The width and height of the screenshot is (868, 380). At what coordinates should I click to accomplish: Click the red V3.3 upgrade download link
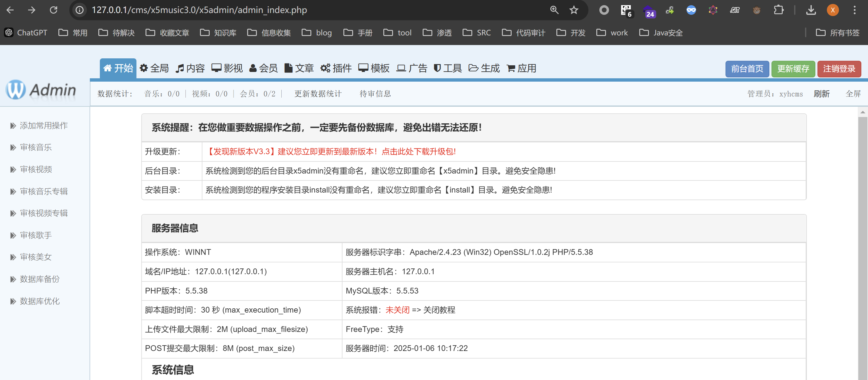point(331,151)
